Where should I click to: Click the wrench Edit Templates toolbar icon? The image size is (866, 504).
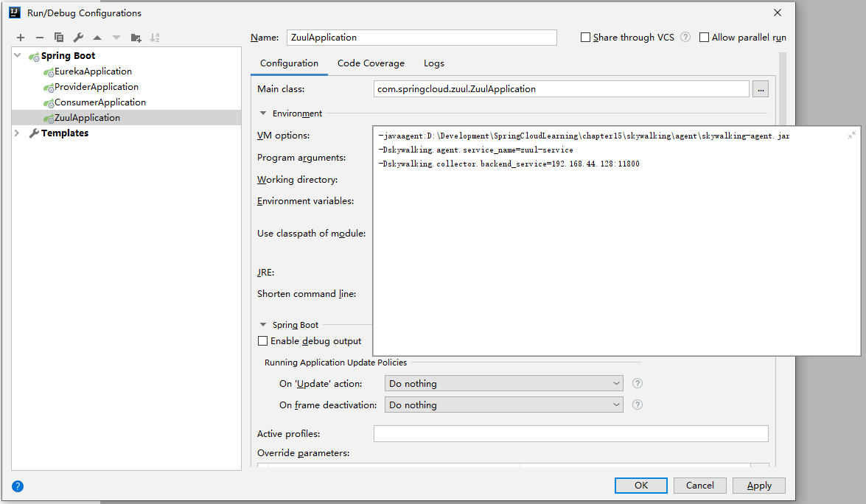click(x=78, y=38)
